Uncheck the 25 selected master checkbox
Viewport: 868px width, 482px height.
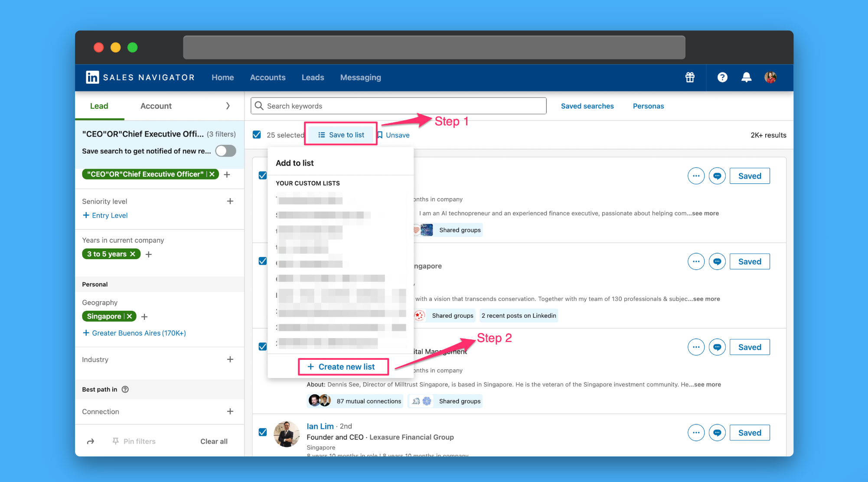tap(257, 134)
